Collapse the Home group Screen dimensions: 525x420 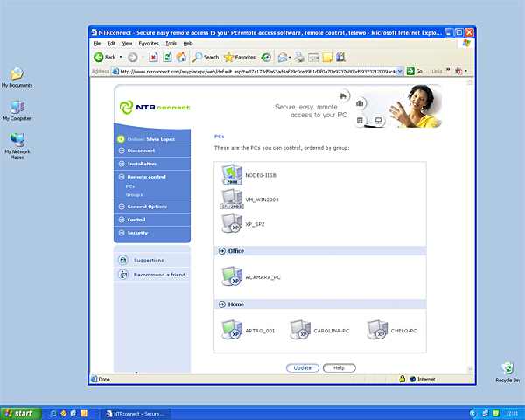(222, 304)
